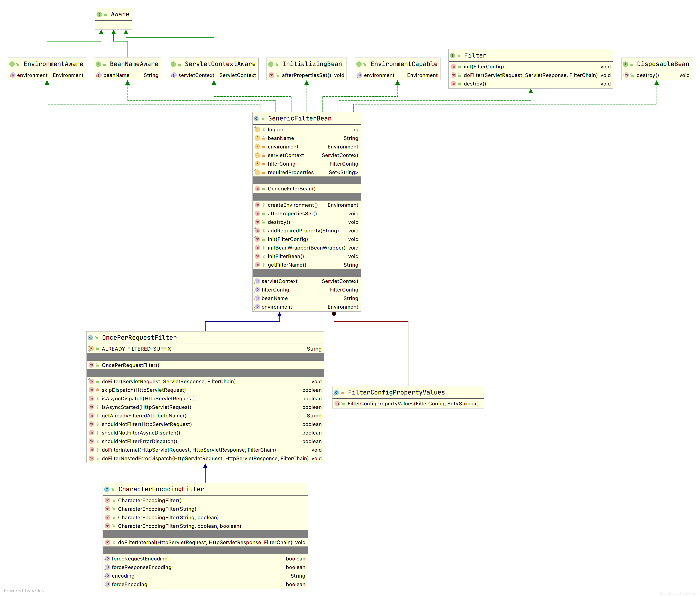Click the interface icon beside EnvironmentAware

pyautogui.click(x=12, y=64)
